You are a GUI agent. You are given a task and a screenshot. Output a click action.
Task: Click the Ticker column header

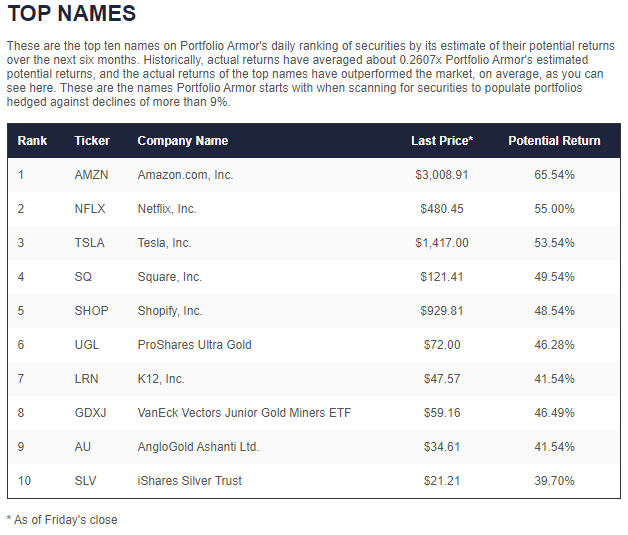tap(92, 141)
